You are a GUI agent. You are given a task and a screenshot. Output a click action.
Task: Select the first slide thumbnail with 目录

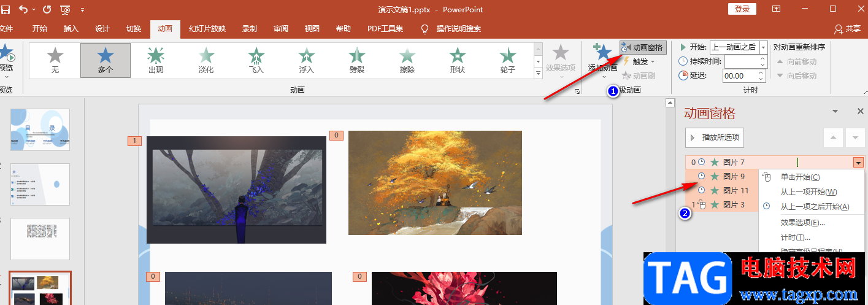pyautogui.click(x=40, y=129)
